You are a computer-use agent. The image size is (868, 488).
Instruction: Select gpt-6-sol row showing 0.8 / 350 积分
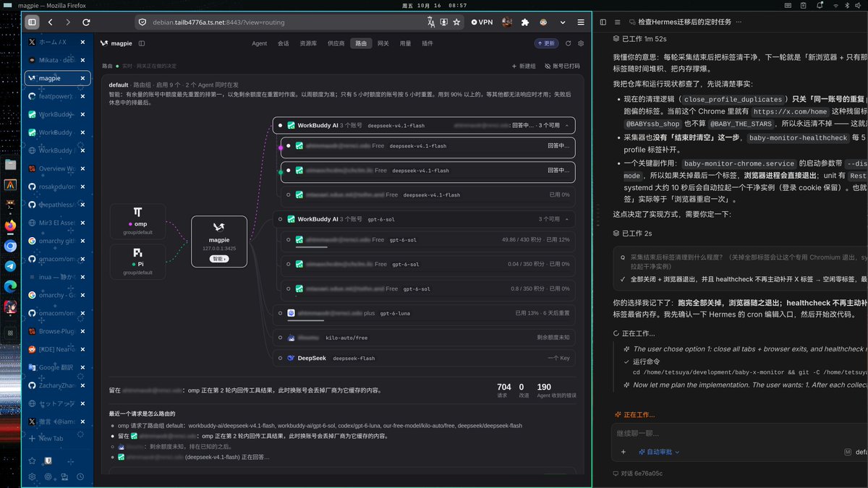click(427, 289)
